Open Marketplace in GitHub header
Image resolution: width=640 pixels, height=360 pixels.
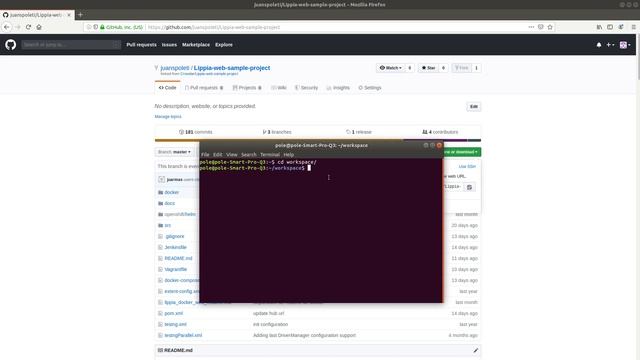[196, 45]
